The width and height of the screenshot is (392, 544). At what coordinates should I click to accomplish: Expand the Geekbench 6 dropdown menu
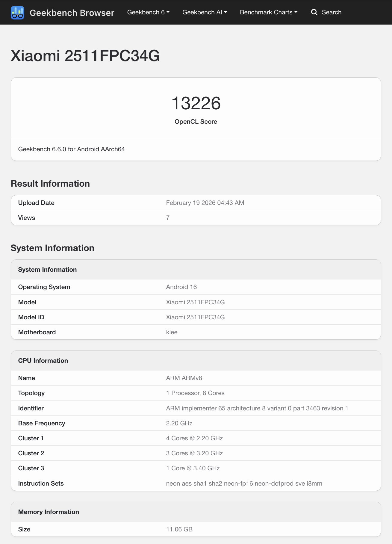[x=149, y=12]
